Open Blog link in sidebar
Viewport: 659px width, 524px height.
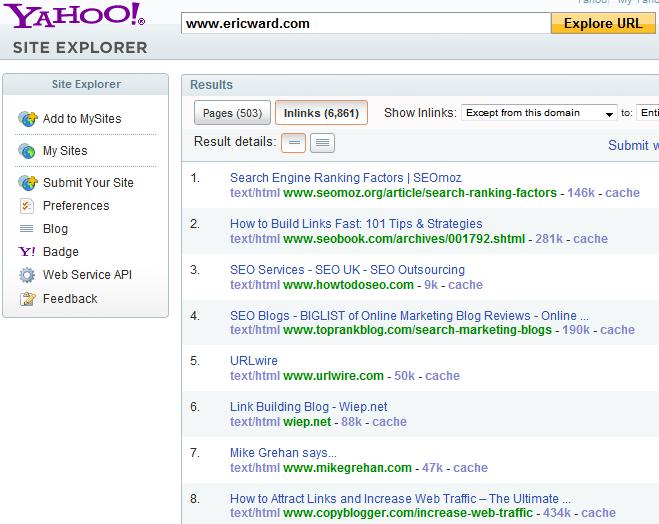tap(55, 229)
